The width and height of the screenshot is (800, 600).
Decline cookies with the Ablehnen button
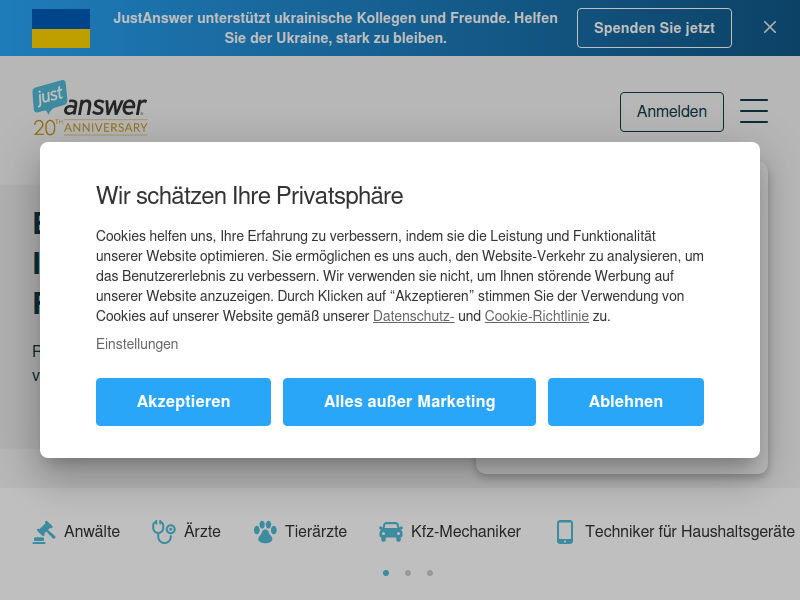coord(626,402)
